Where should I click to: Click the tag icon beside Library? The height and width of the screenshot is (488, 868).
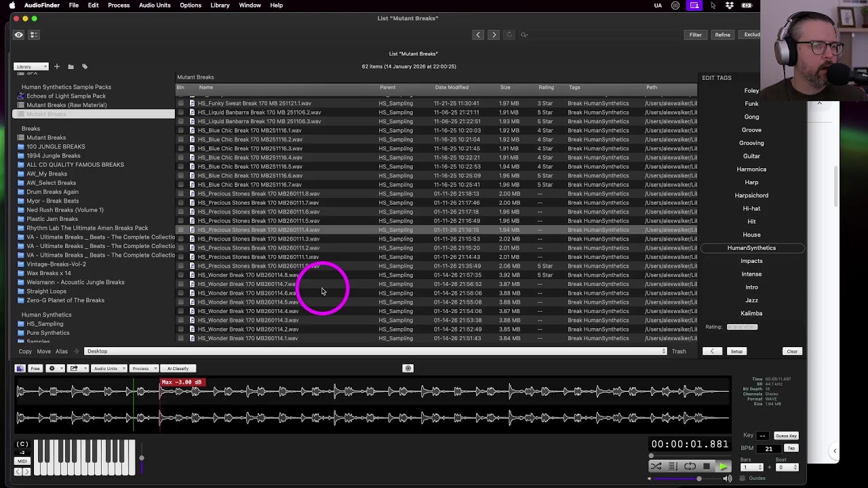pyautogui.click(x=85, y=66)
